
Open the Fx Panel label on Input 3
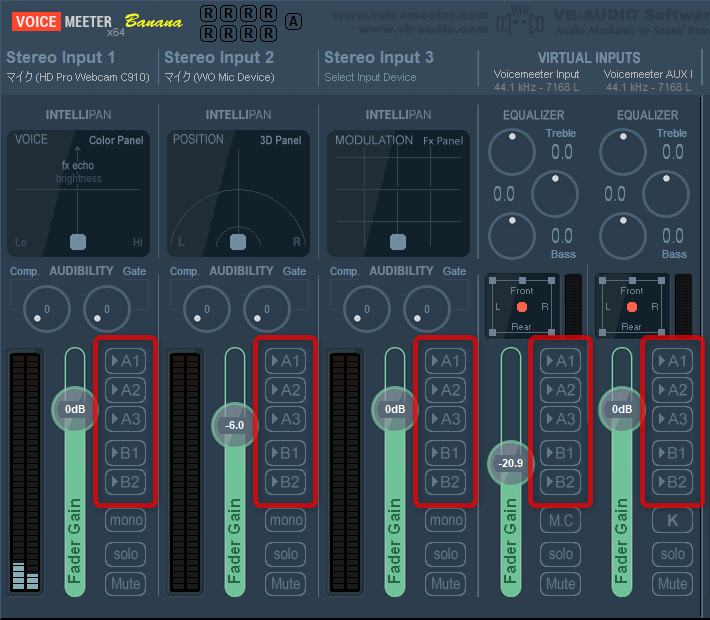coord(443,141)
